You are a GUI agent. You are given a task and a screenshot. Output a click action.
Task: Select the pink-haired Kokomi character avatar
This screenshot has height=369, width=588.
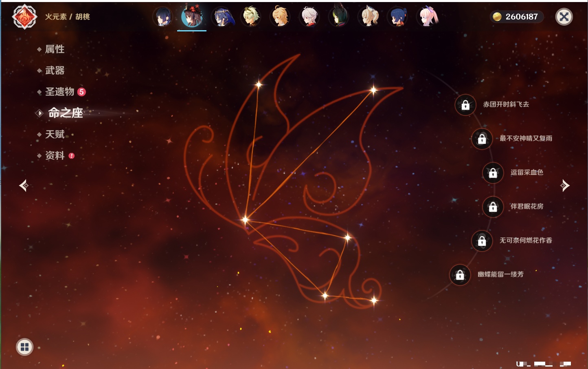pos(428,17)
